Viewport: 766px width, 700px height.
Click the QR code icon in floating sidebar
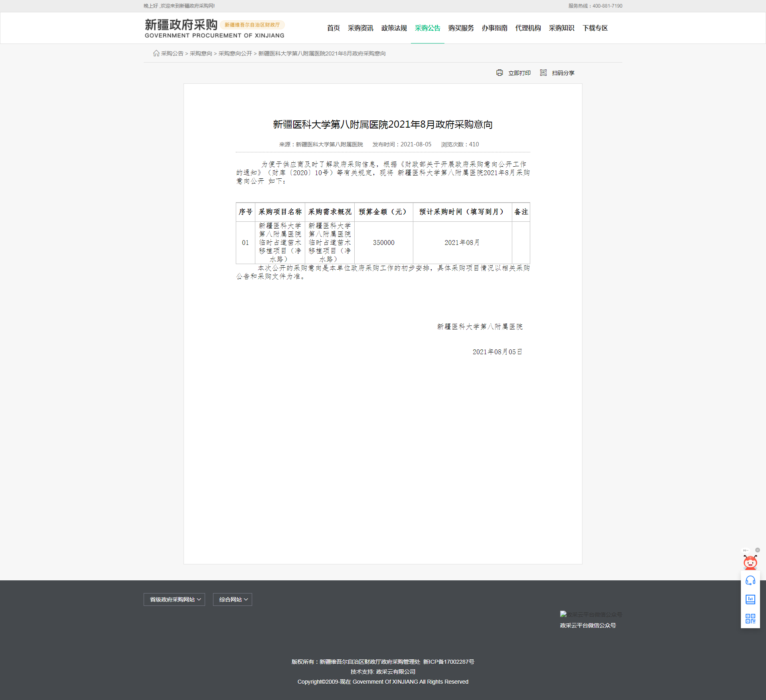point(750,618)
